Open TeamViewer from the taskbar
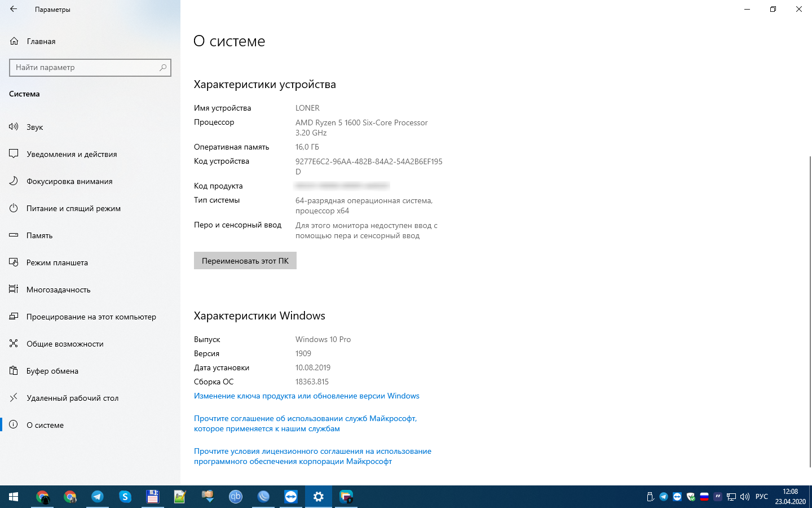The height and width of the screenshot is (508, 812). 291,497
